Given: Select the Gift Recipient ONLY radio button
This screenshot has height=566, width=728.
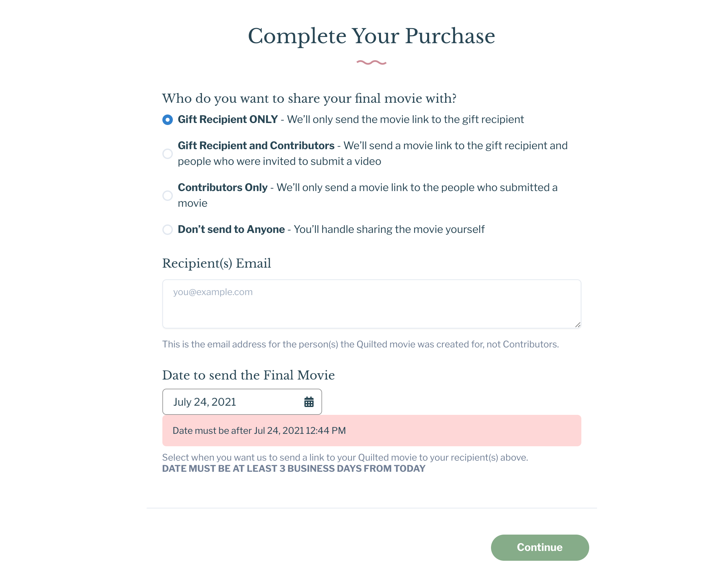Looking at the screenshot, I should tap(167, 120).
